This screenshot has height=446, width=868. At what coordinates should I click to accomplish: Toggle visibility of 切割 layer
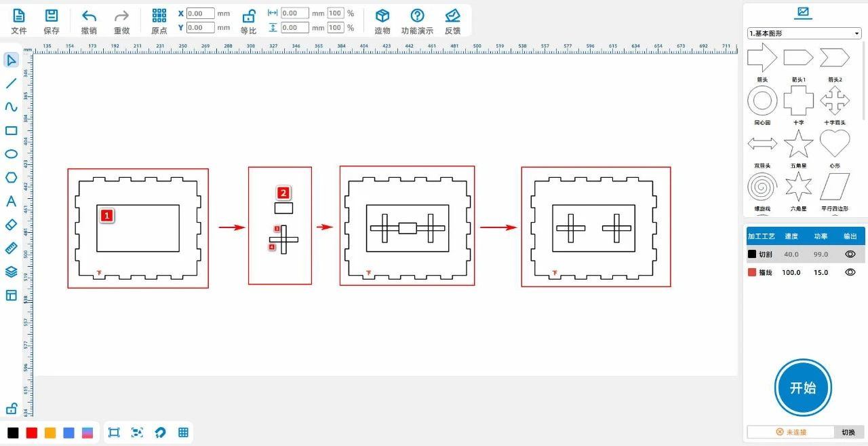(850, 254)
